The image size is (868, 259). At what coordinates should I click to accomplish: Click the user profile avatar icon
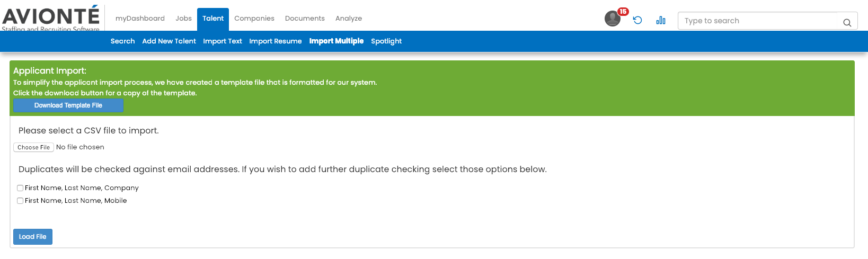(612, 19)
